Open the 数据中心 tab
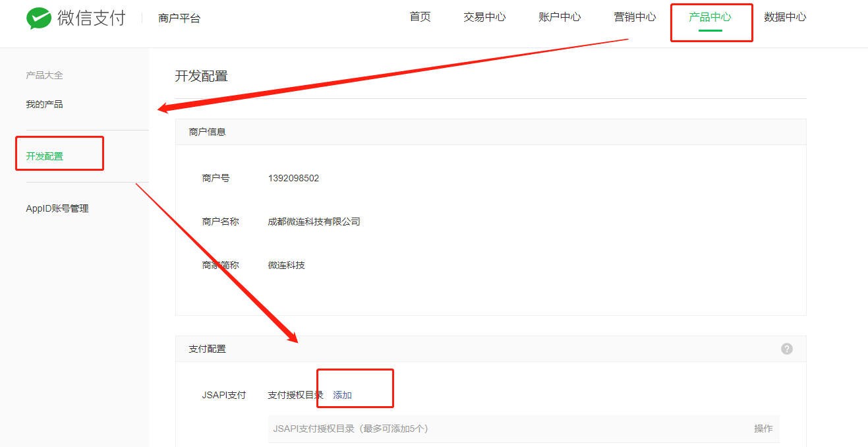Image resolution: width=868 pixels, height=447 pixels. (785, 17)
